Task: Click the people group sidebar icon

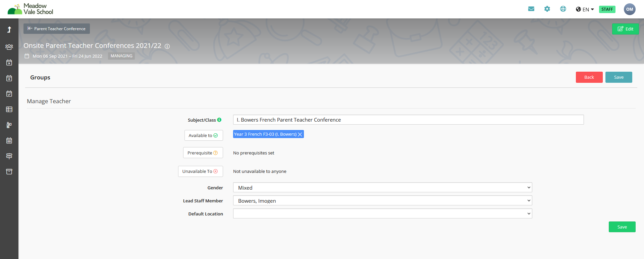Action: point(9,47)
